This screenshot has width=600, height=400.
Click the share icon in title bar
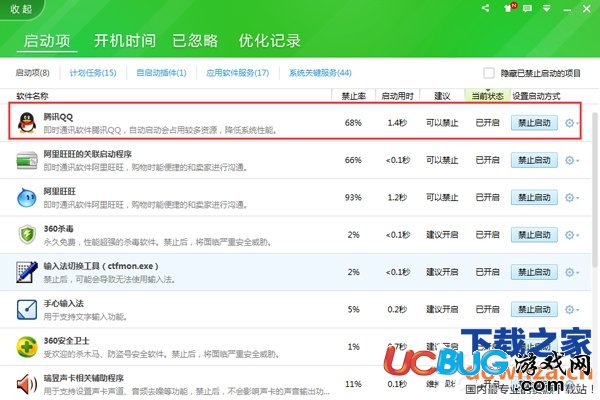(486, 8)
